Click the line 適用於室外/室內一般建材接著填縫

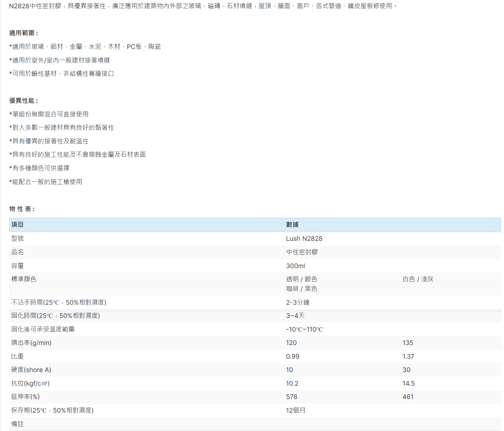(60, 60)
